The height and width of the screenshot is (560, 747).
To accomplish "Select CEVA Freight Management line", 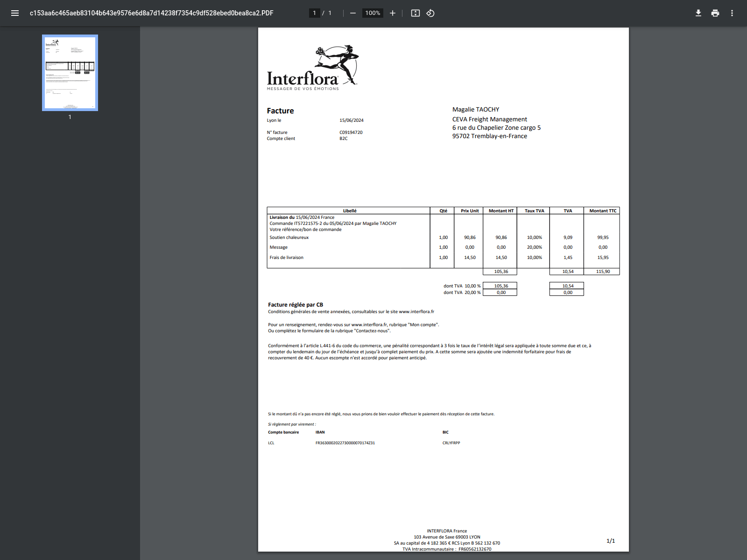I will 489,119.
